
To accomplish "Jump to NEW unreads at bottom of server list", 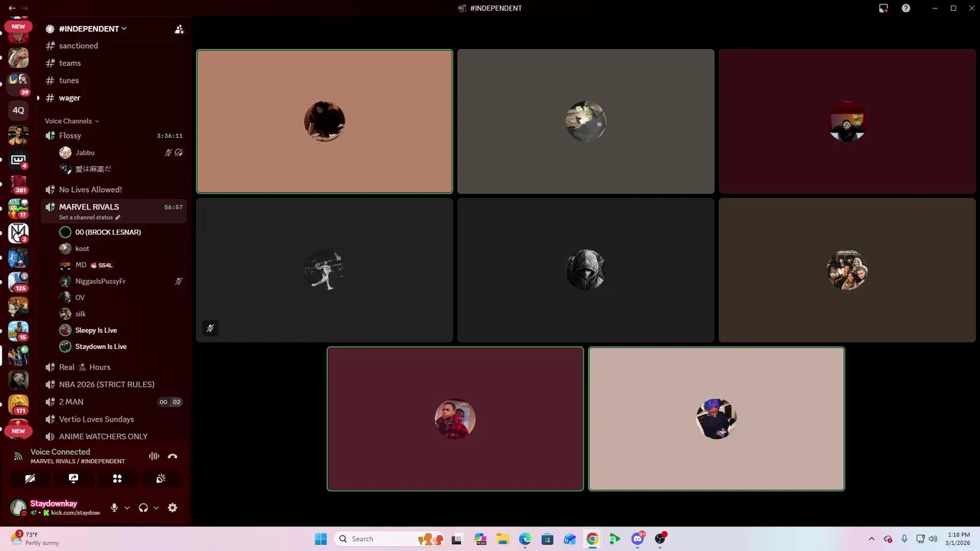I will pos(18,431).
